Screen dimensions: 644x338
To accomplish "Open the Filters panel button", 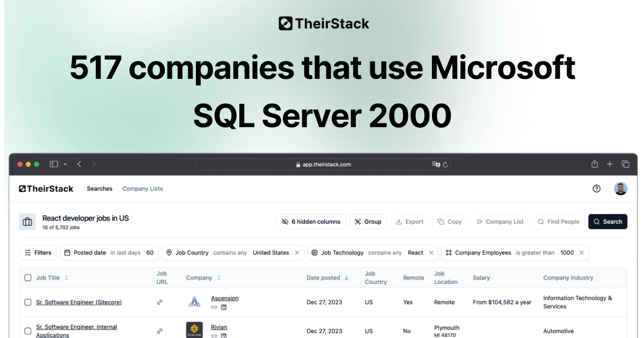I will [x=38, y=253].
